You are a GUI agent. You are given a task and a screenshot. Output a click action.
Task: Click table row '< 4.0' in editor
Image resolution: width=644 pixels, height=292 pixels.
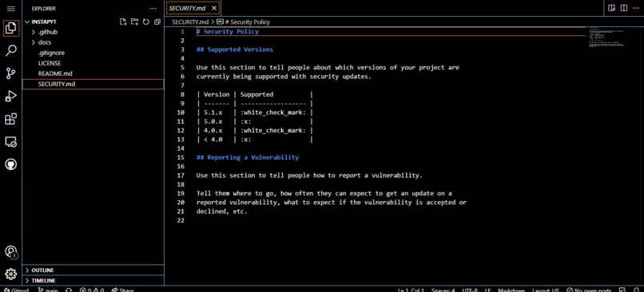pyautogui.click(x=255, y=140)
